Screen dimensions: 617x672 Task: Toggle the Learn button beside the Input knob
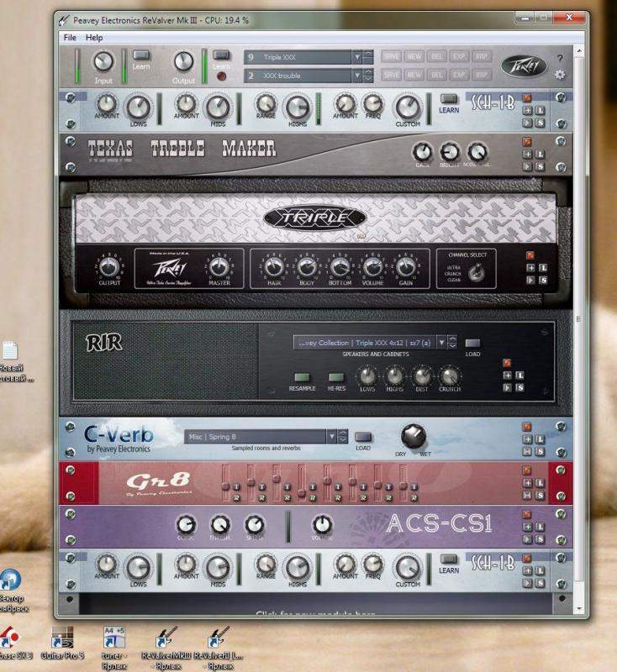141,55
